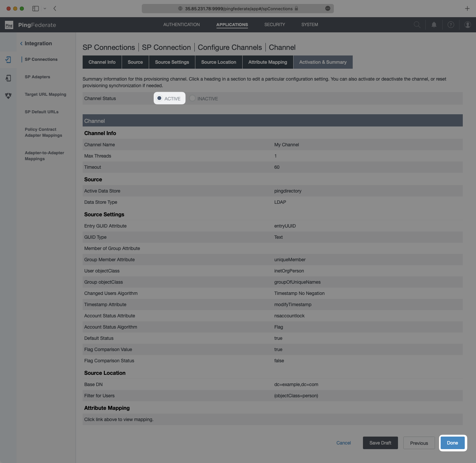Click the address bar progress area
This screenshot has width=476, height=463.
point(237,9)
